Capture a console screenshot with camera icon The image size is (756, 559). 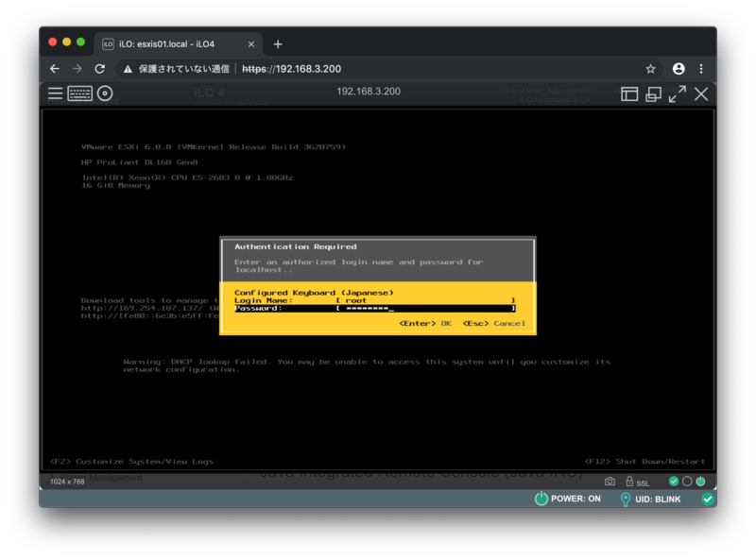(x=610, y=481)
